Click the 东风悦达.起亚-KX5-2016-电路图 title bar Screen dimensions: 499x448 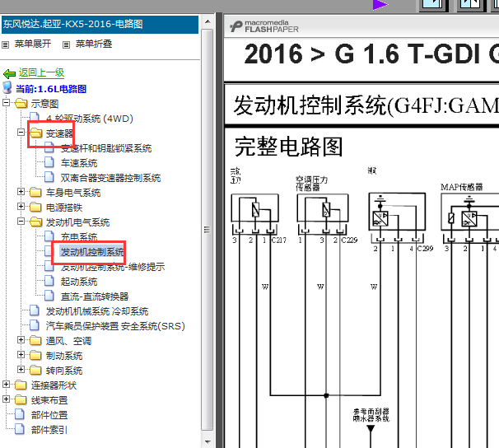(100, 25)
